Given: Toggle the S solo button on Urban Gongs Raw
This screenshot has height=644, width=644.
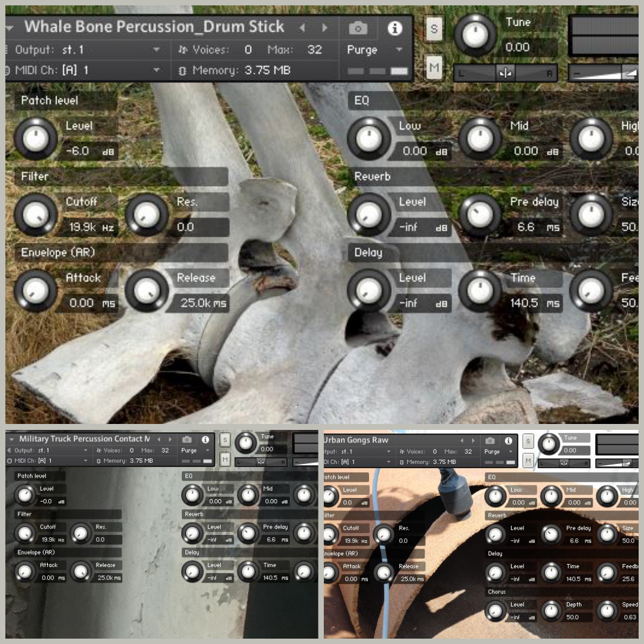Looking at the screenshot, I should [528, 442].
